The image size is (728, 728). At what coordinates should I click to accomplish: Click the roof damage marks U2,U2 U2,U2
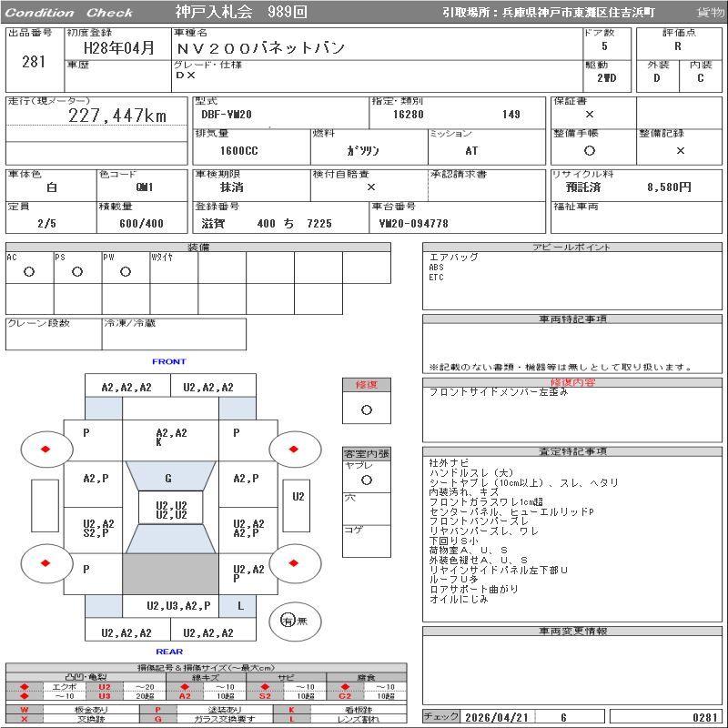click(x=171, y=510)
